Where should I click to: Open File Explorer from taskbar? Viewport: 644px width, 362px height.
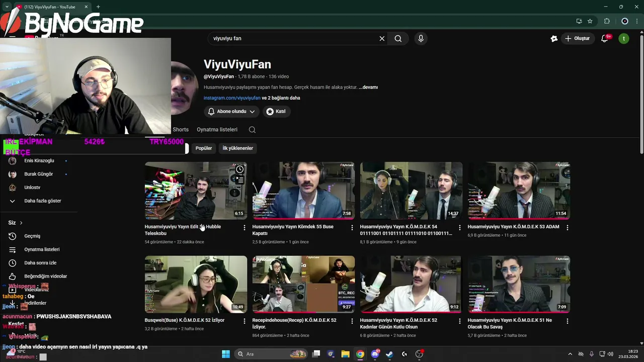(345, 354)
